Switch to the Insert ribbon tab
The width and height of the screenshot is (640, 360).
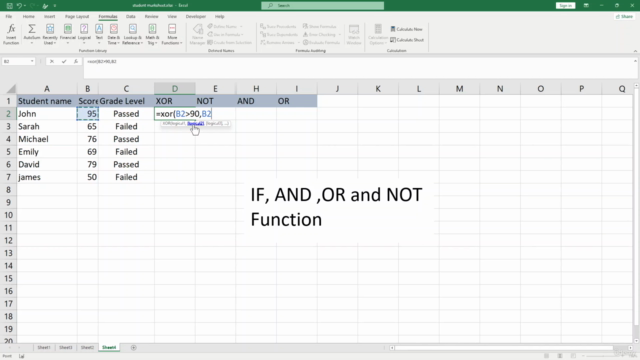(49, 16)
